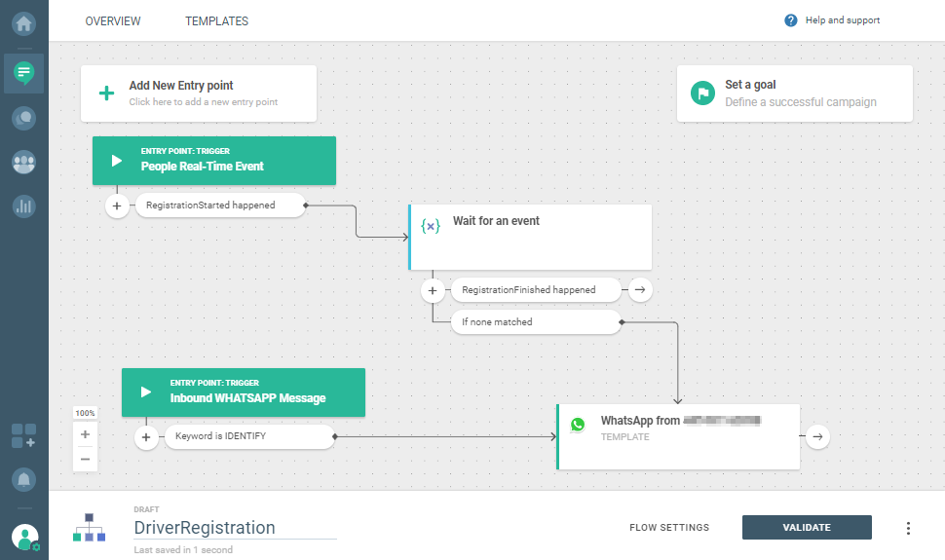Expand arrow next to RegistrationFinished happened

(x=639, y=289)
